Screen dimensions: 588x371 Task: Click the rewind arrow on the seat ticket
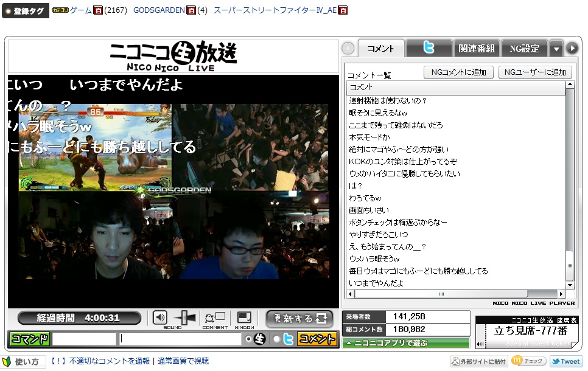(x=479, y=344)
